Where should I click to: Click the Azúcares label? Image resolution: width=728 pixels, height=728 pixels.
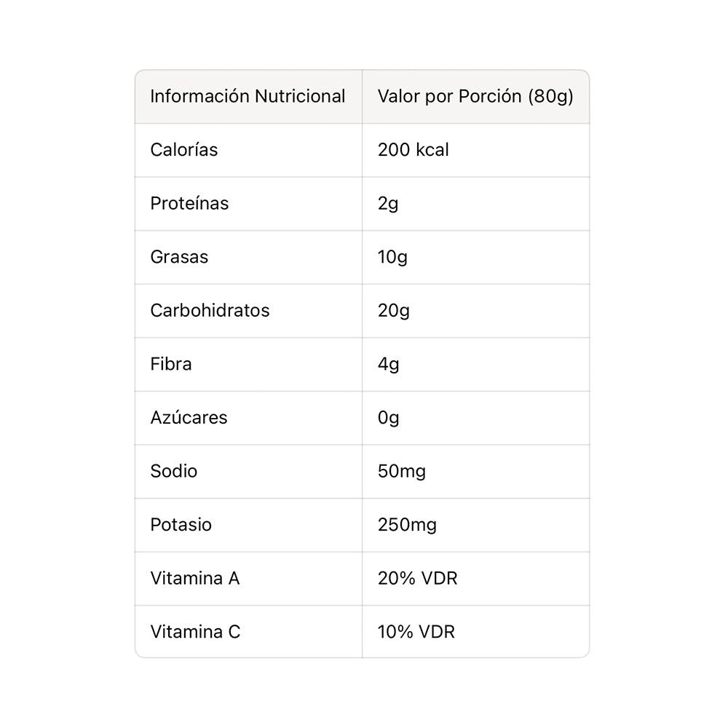tap(189, 417)
